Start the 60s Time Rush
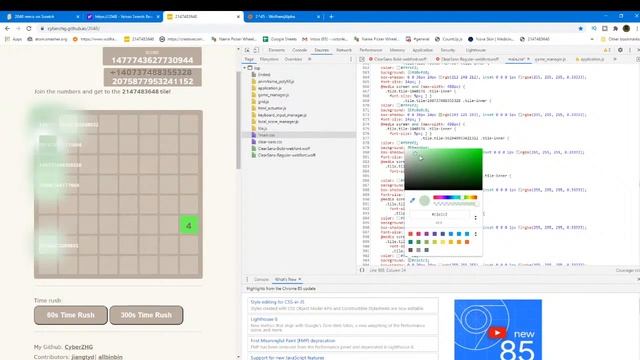Viewport: 640px width, 360px height. click(x=71, y=315)
